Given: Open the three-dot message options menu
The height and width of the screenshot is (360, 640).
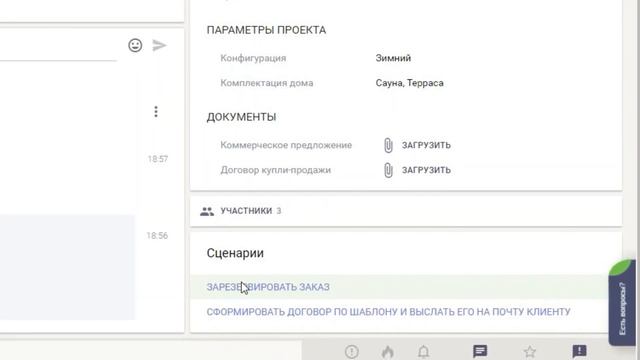Looking at the screenshot, I should coord(156,111).
